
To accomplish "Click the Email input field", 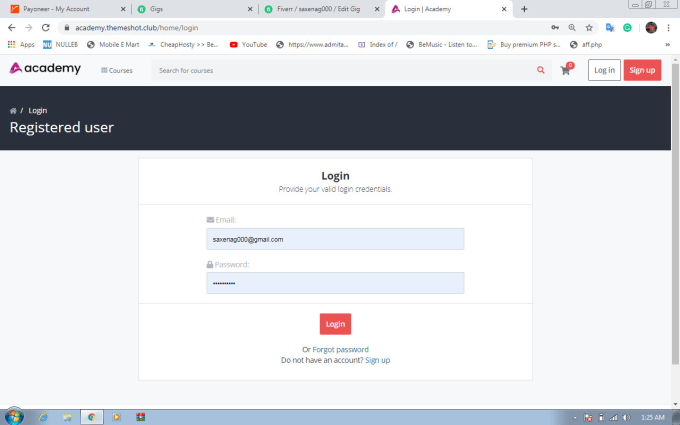I will (335, 239).
